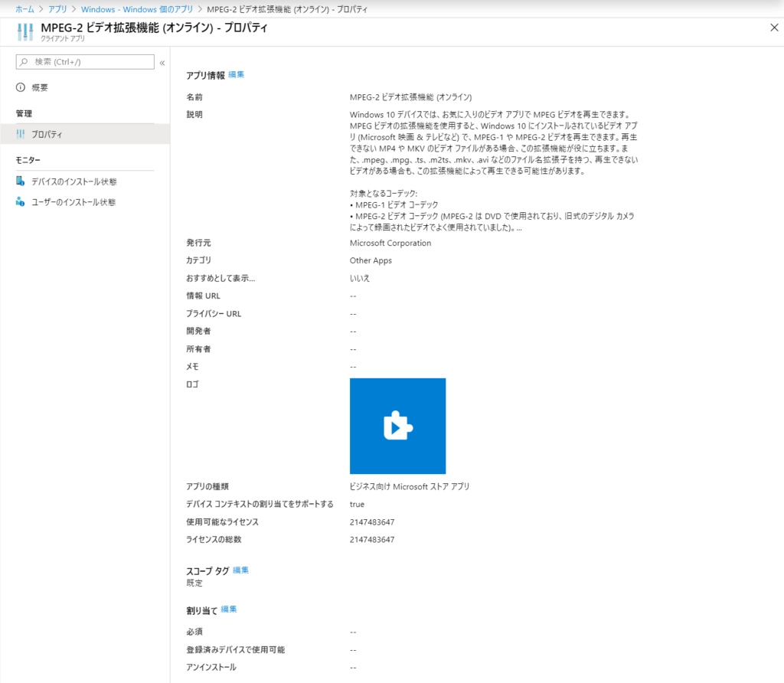Click the プライバシー URL label
The image size is (784, 683).
214,313
